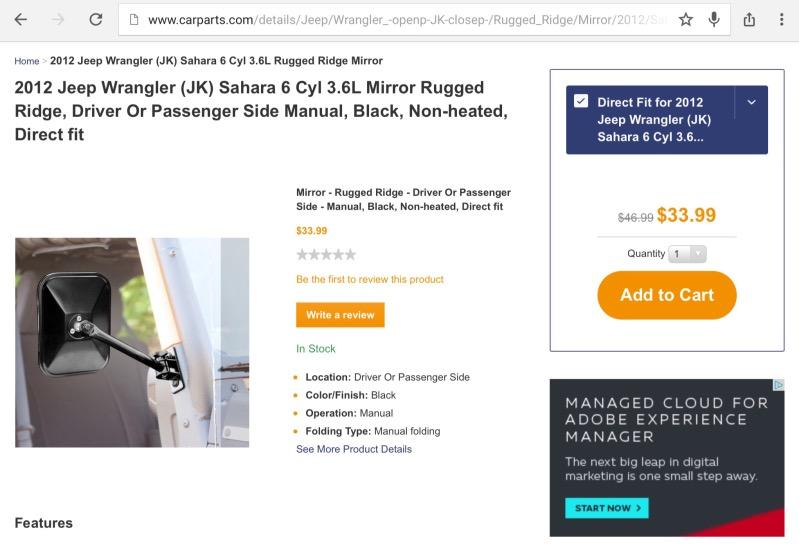Click the Add to Cart button
Screen dimensions: 799x551
pos(667,295)
